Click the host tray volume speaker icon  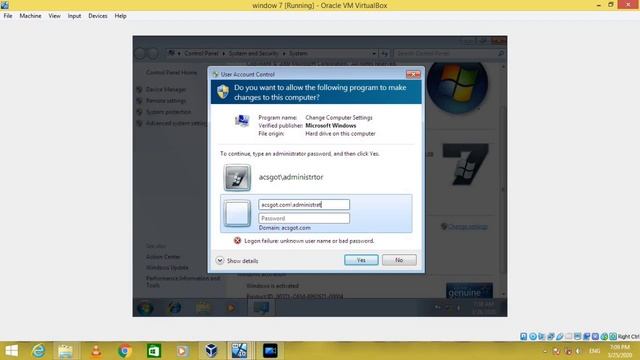click(578, 351)
